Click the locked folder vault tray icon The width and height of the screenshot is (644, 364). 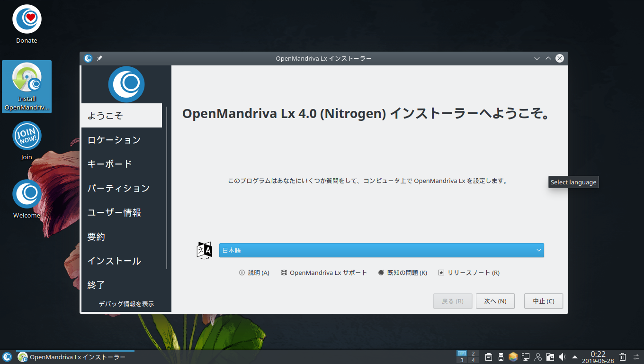click(550, 357)
